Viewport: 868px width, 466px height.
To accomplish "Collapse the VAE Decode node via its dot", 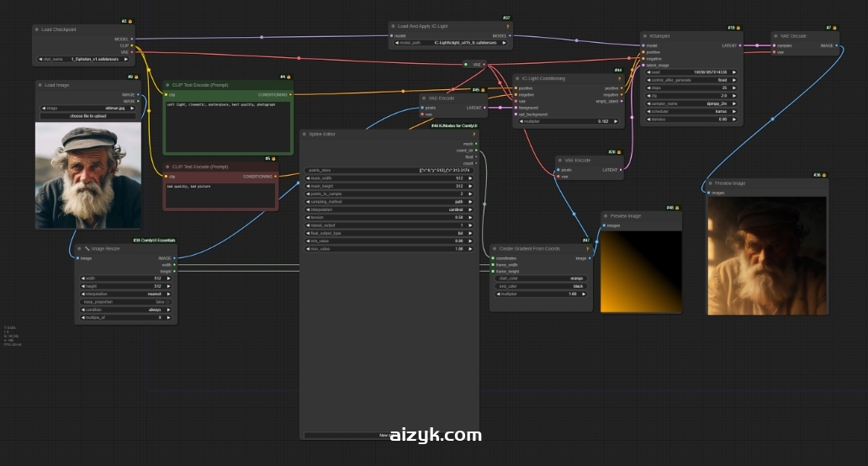I will [776, 36].
